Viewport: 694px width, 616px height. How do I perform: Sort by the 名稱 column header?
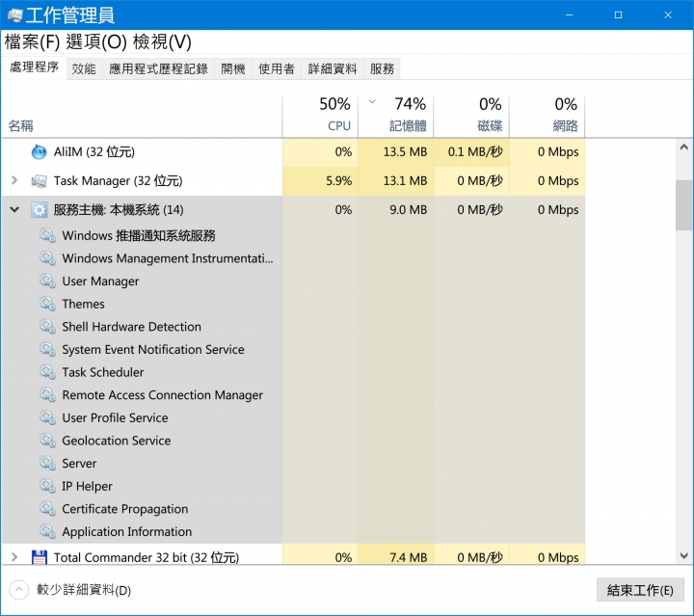142,116
